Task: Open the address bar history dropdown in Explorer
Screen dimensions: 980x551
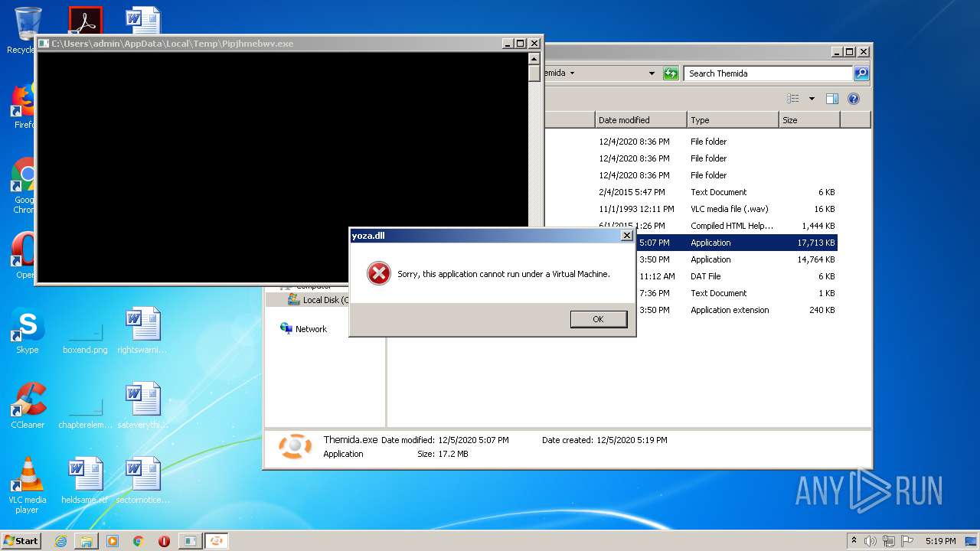Action: tap(652, 73)
